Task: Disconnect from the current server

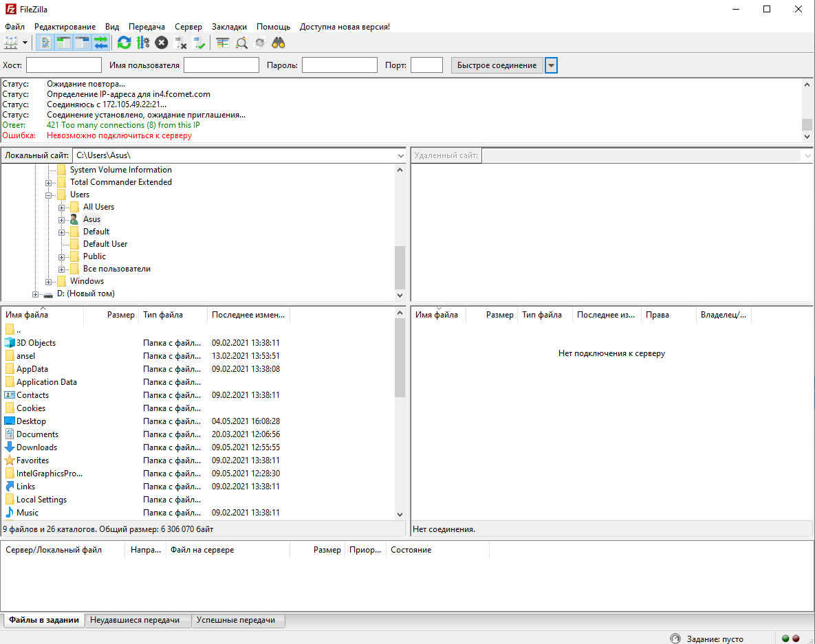Action: 180,43
